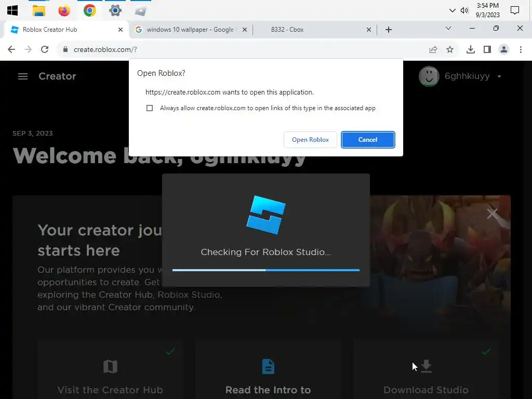The width and height of the screenshot is (532, 399).
Task: Open Chrome from the taskbar
Action: click(89, 10)
